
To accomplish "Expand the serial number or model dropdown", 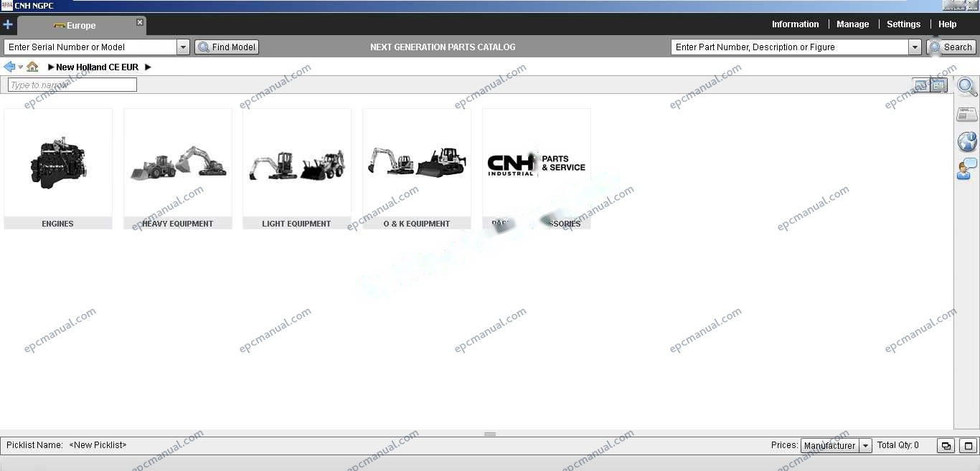I will click(x=183, y=47).
